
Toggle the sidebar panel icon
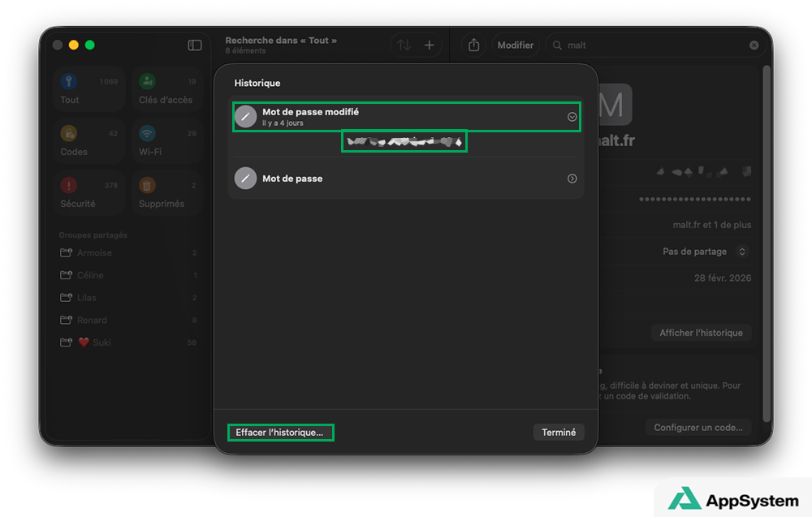(x=195, y=45)
